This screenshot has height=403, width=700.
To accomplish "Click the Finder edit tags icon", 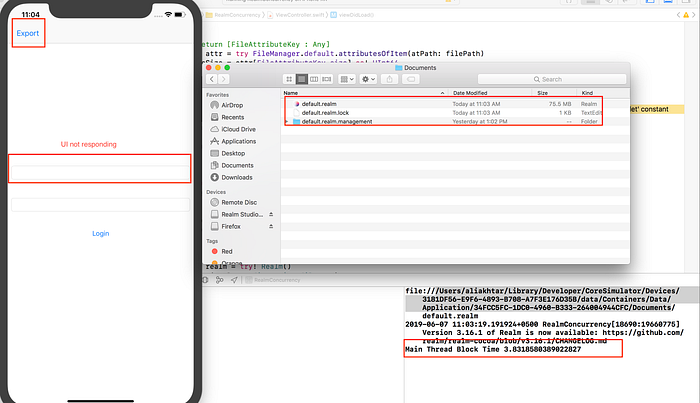I will click(411, 79).
